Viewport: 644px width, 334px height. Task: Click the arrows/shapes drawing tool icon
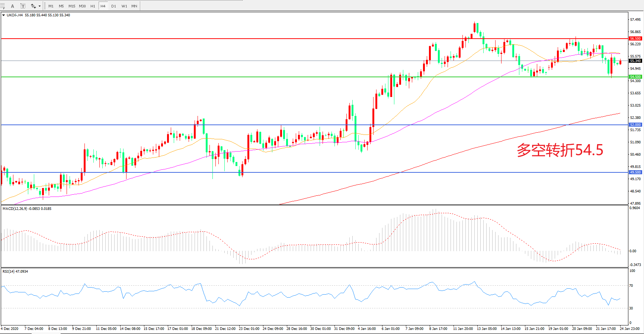(33, 6)
